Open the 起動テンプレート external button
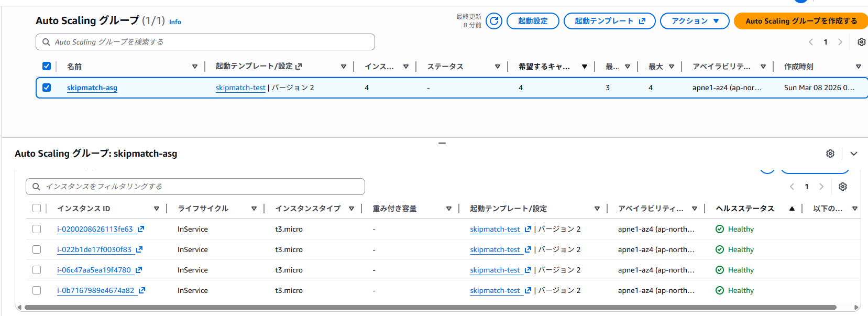The image size is (868, 316). click(609, 21)
